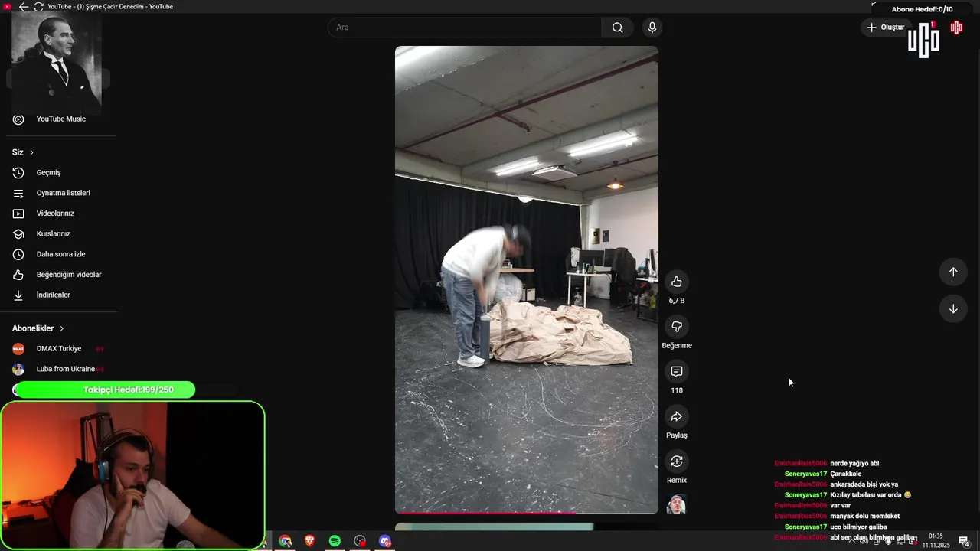Open the comments showing 118

(677, 372)
